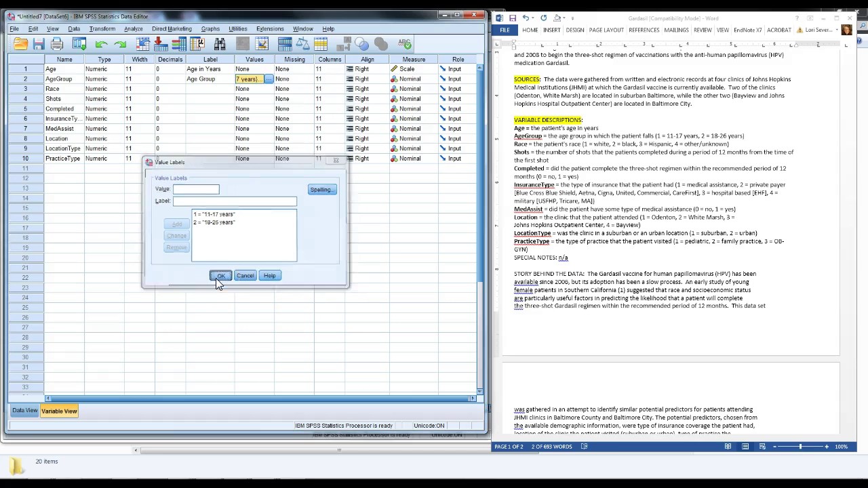
Task: Click Cancel in Value Labels dialog
Action: point(245,276)
